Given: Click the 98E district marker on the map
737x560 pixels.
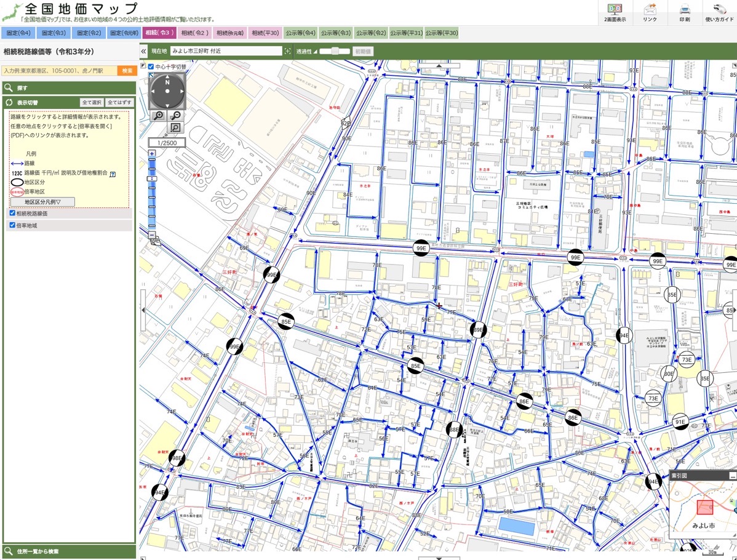Looking at the screenshot, I should 177,458.
